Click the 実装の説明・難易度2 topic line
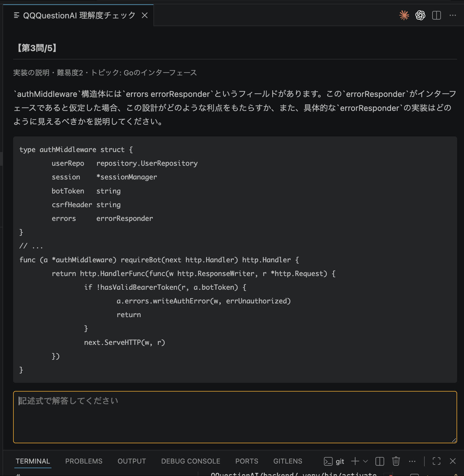 [105, 73]
